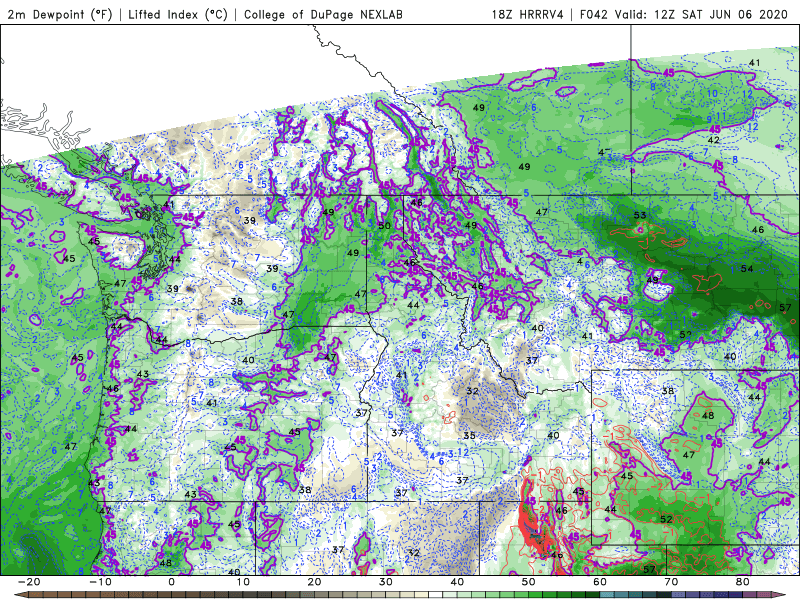Click the "0" tick label on the colorbar
The width and height of the screenshot is (800, 600).
point(171,582)
